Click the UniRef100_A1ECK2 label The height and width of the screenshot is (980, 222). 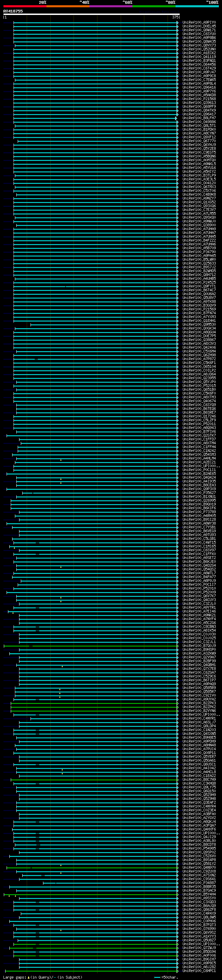pos(199,53)
